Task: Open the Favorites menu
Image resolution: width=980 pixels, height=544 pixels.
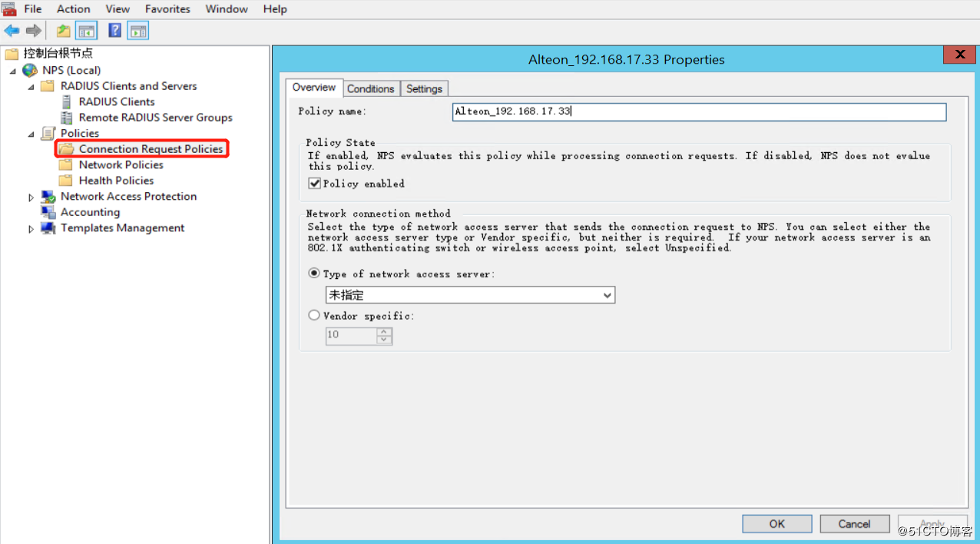Action: click(167, 9)
